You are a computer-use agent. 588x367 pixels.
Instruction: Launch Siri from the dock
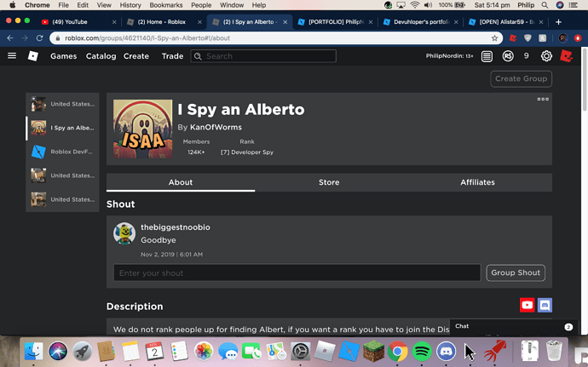(x=58, y=352)
